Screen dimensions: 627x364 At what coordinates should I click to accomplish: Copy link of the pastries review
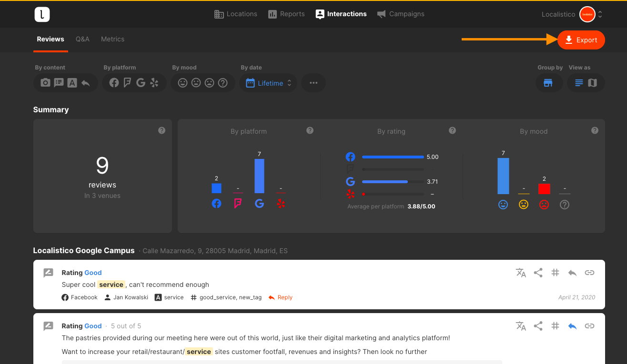pos(589,326)
